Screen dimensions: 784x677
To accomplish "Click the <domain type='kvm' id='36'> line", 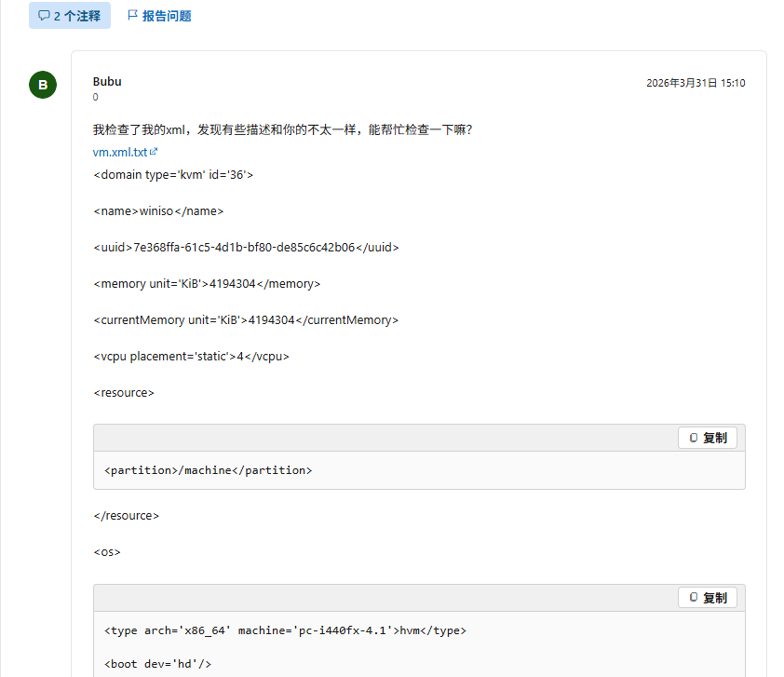I will tap(173, 174).
